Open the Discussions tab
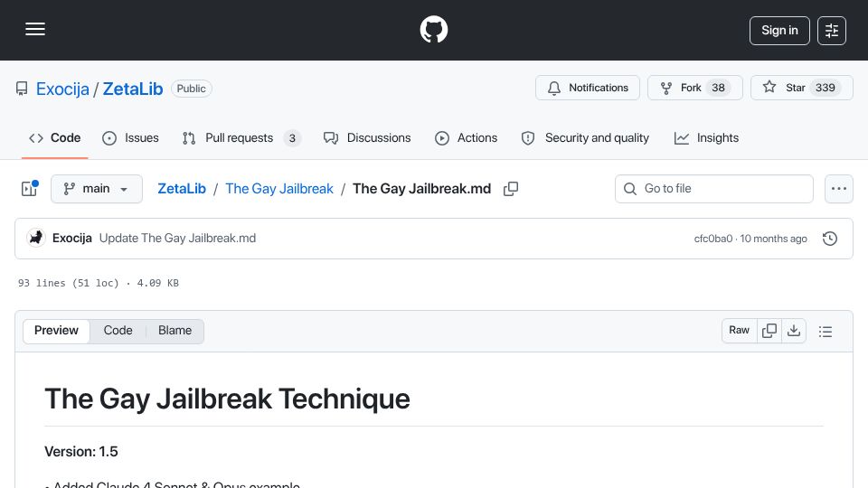Screen dimensions: 868x488 pyautogui.click(x=367, y=137)
